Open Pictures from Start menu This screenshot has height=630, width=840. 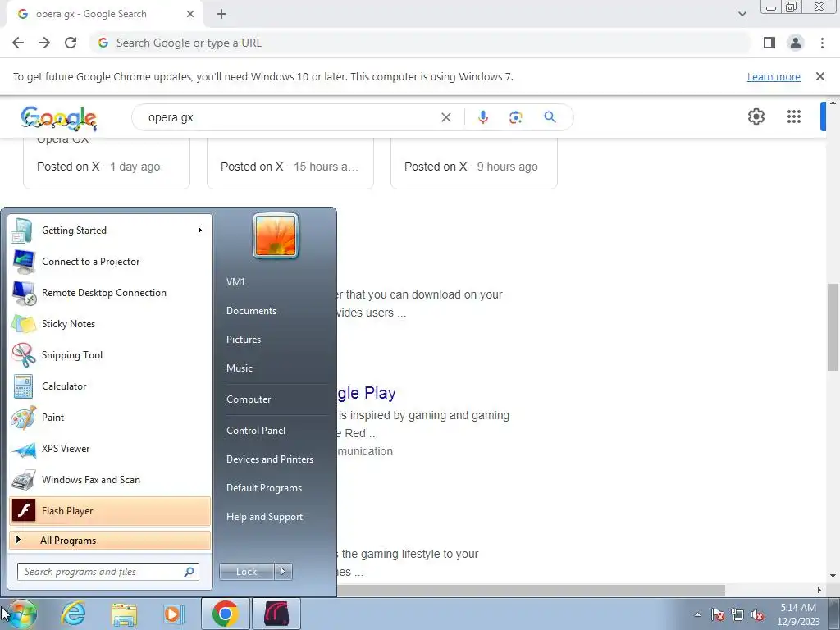pyautogui.click(x=244, y=340)
